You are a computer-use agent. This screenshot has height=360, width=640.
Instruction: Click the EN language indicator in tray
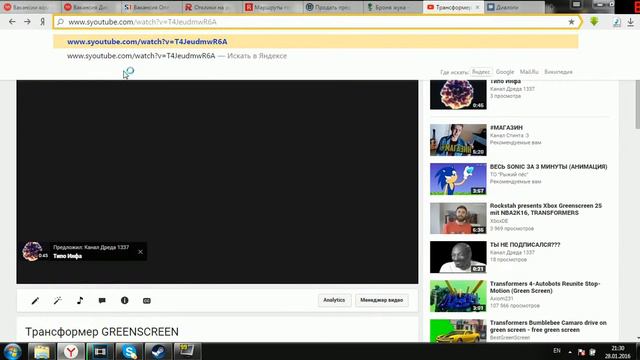coord(557,351)
